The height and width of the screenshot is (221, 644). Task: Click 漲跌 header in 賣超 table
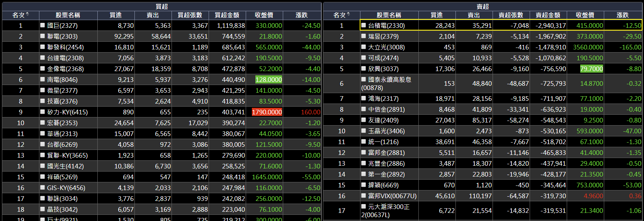623,15
